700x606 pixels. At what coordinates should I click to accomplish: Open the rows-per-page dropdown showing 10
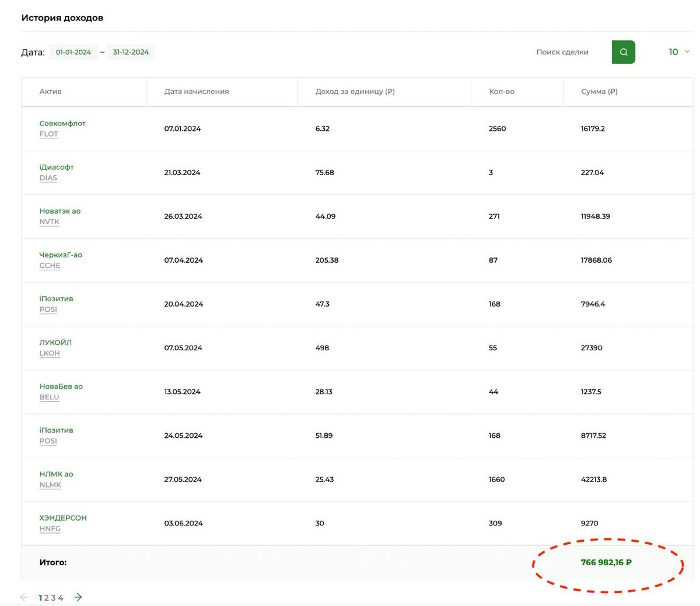click(x=678, y=52)
